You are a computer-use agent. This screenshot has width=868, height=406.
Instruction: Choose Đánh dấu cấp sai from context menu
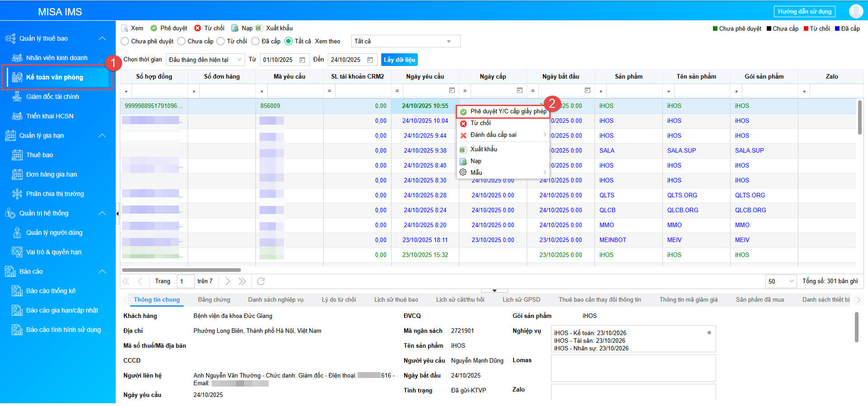(x=493, y=135)
